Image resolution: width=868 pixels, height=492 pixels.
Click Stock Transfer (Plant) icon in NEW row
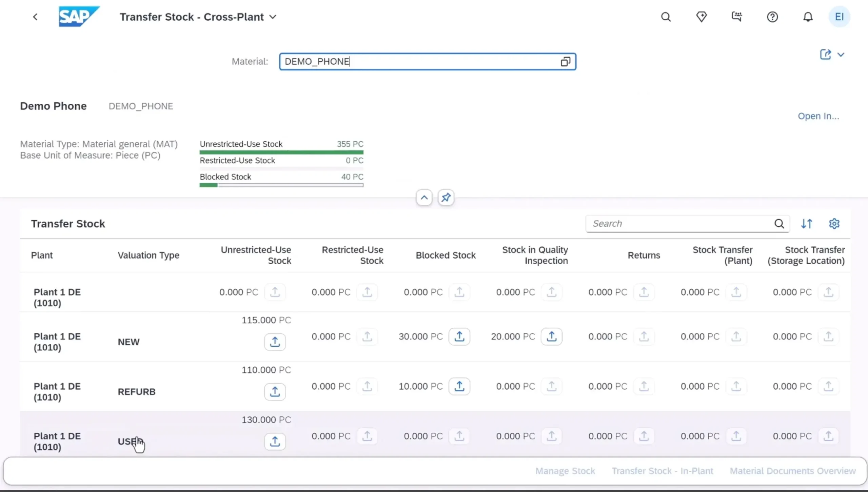point(736,336)
